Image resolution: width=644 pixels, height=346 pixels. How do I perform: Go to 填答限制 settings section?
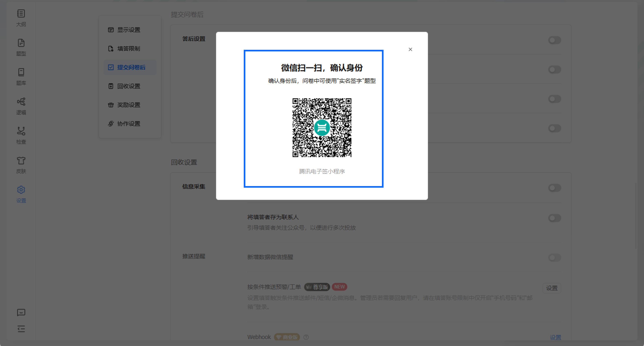coord(130,49)
